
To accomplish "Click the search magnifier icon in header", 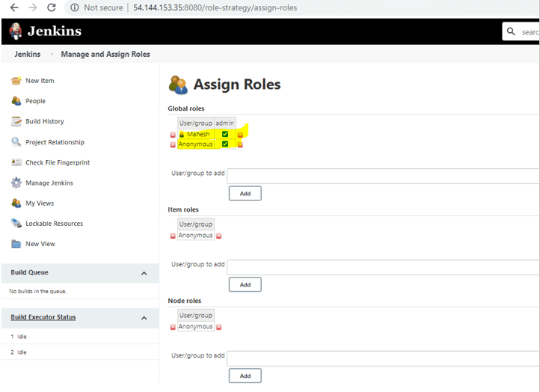I will [x=511, y=31].
